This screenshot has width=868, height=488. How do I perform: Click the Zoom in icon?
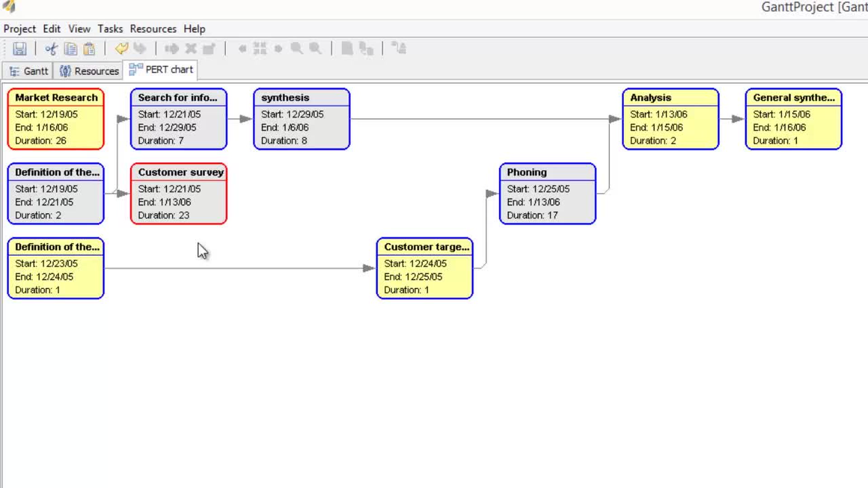296,48
